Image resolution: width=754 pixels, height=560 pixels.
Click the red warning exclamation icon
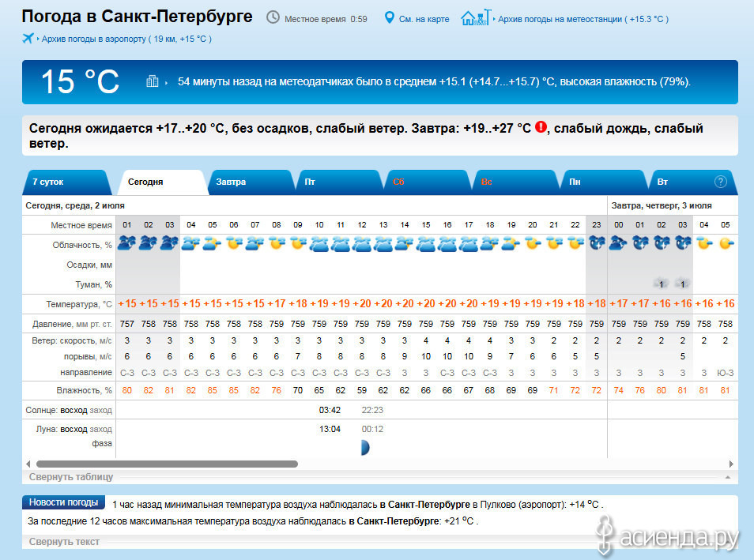pyautogui.click(x=541, y=127)
